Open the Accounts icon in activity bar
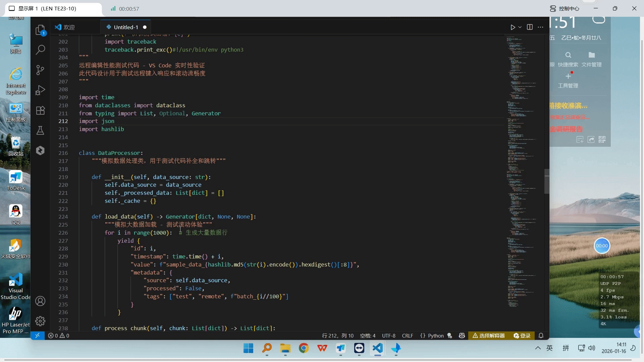The width and height of the screenshot is (644, 362). (x=40, y=301)
